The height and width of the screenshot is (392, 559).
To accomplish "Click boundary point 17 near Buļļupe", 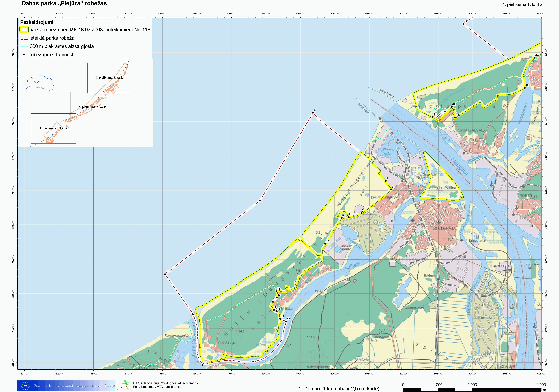I will coord(286,321).
